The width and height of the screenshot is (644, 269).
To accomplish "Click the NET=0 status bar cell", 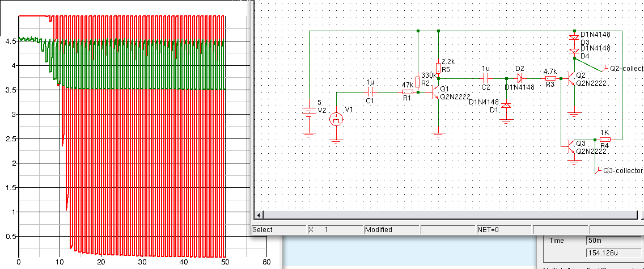I will 503,230.
